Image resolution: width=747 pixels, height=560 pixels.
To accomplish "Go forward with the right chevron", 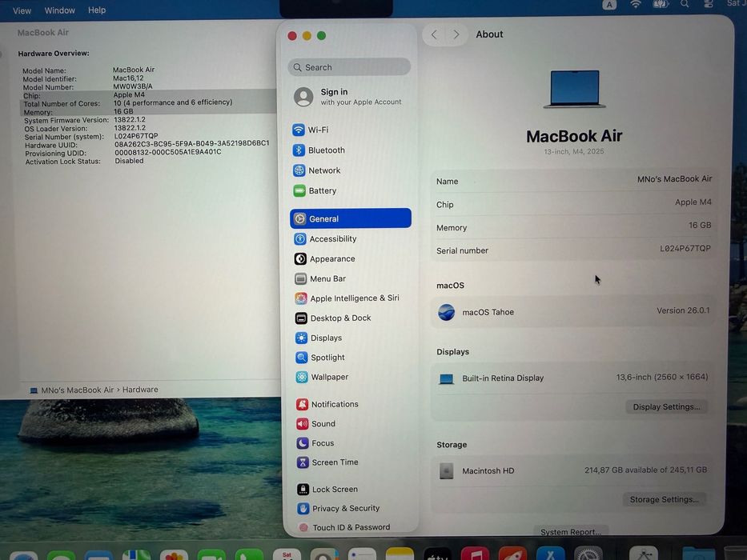I will point(456,34).
